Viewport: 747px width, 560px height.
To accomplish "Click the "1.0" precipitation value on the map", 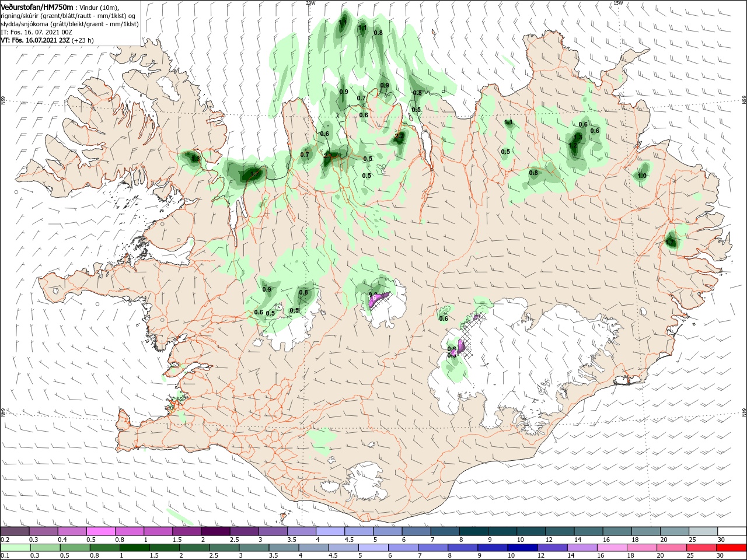I will 642,176.
